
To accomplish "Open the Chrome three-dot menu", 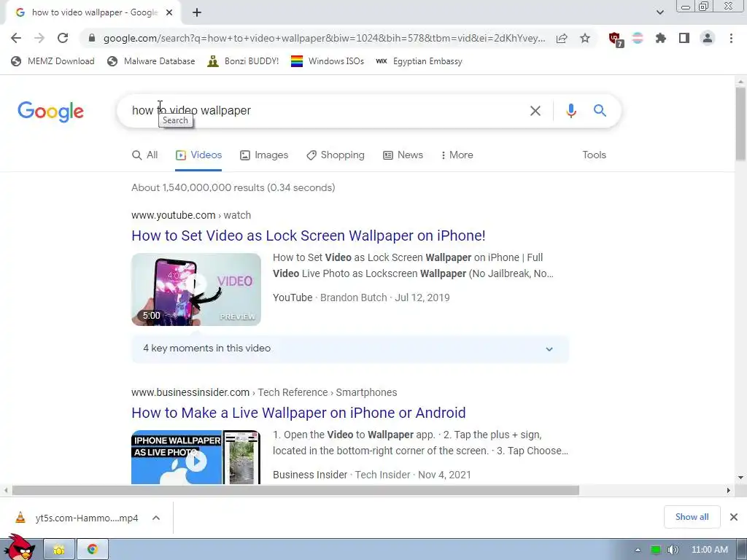I will [x=731, y=38].
